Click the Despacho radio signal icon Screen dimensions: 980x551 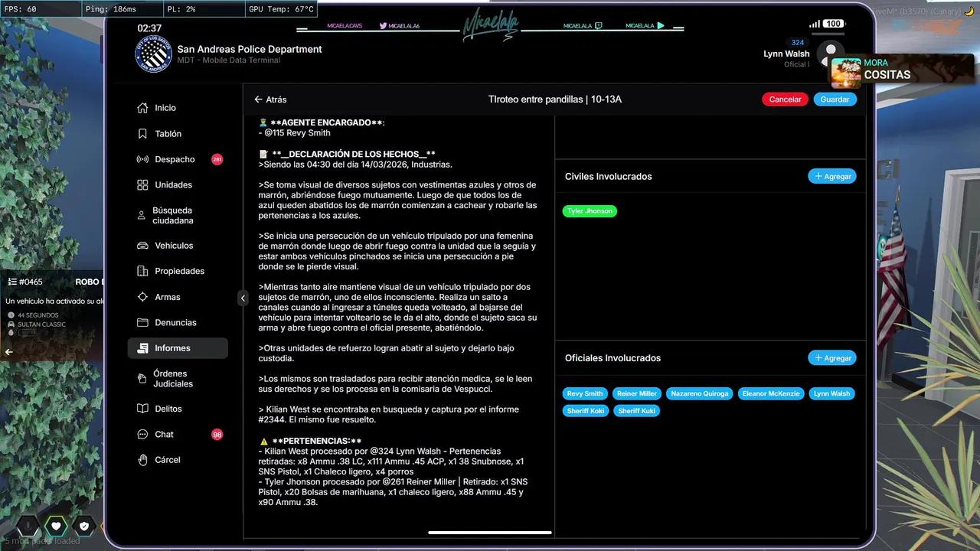point(142,159)
